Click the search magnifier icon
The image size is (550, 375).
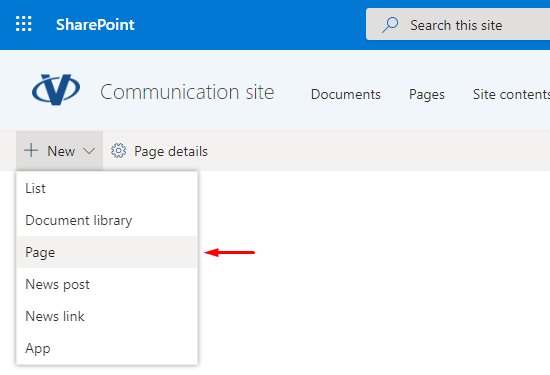[390, 25]
